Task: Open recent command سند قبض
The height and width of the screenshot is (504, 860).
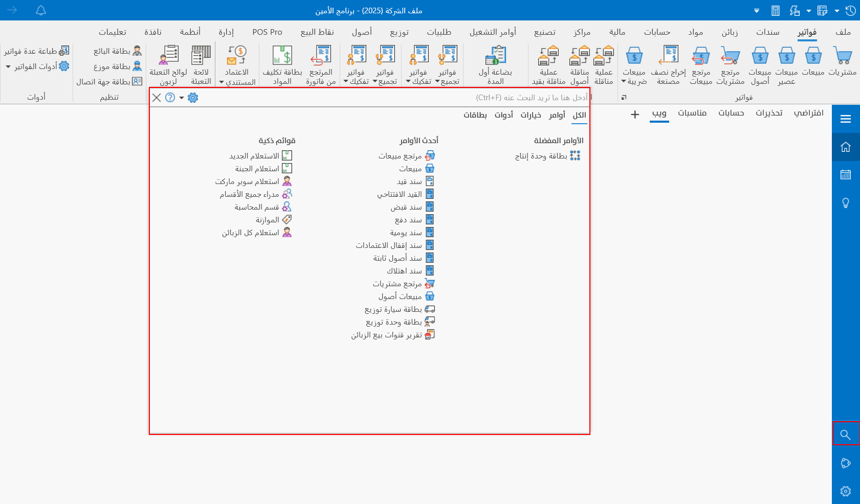Action: [412, 207]
